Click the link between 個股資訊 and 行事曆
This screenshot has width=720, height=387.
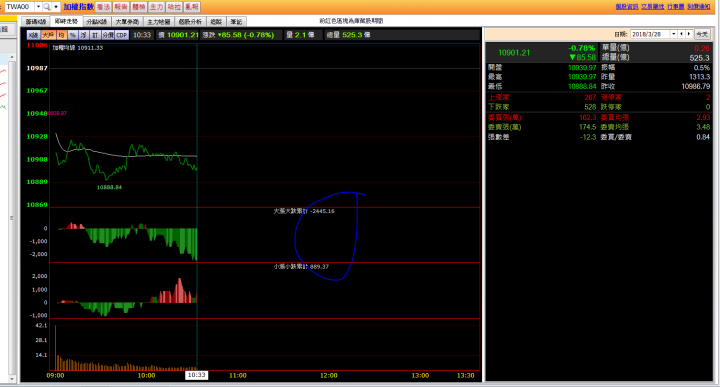click(652, 6)
